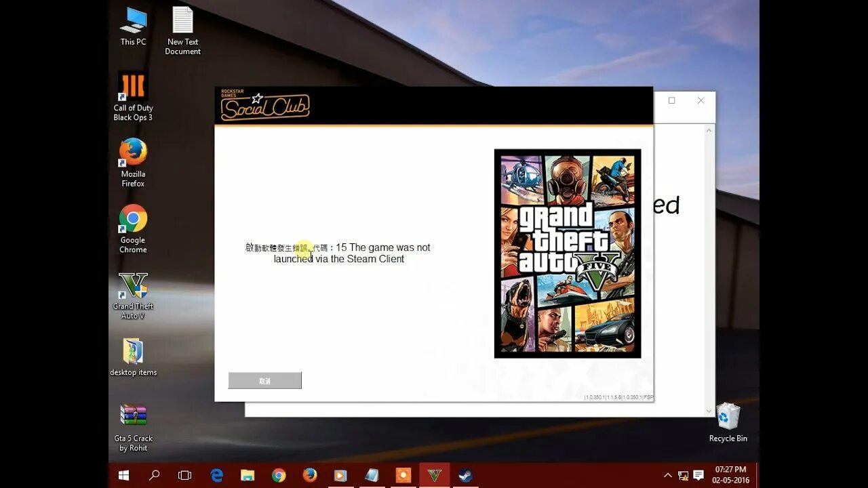Viewport: 868px width, 488px height.
Task: Open the This PC desktop icon
Action: pos(133,26)
